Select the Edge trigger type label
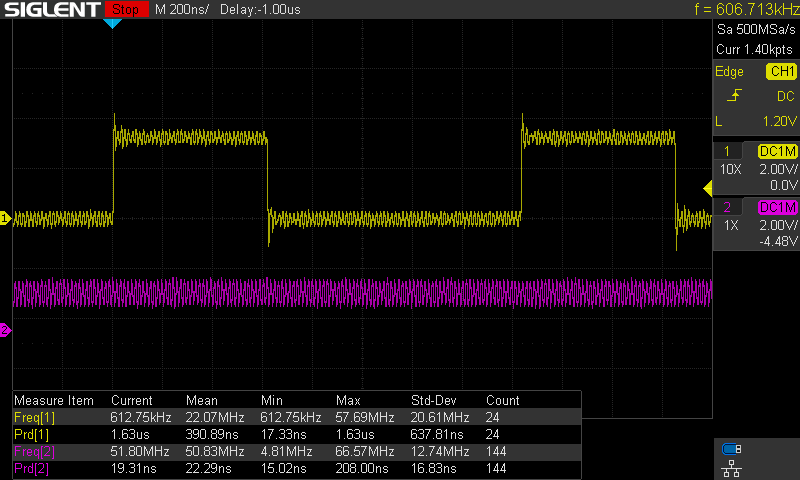This screenshot has height=480, width=800. tap(729, 71)
